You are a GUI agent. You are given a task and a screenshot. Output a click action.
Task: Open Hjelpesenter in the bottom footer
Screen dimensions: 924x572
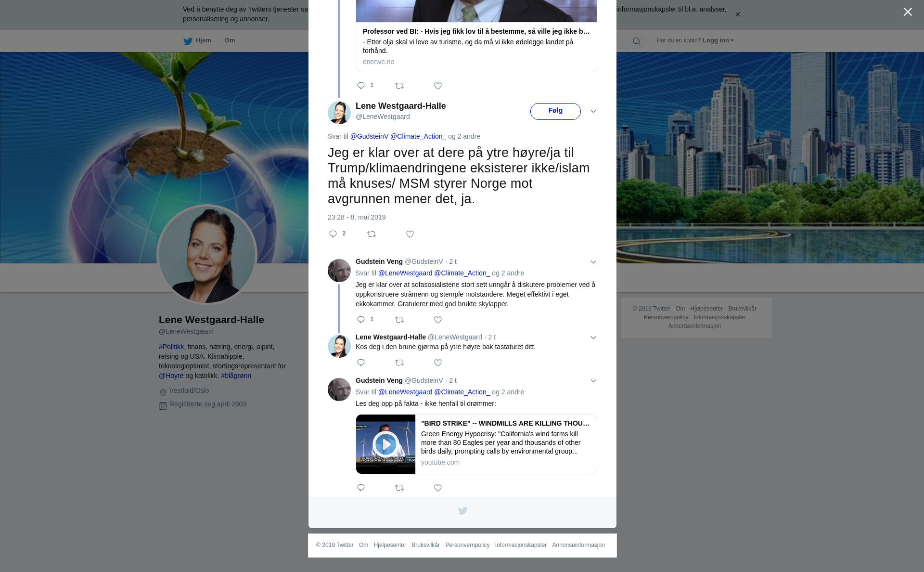coord(390,545)
